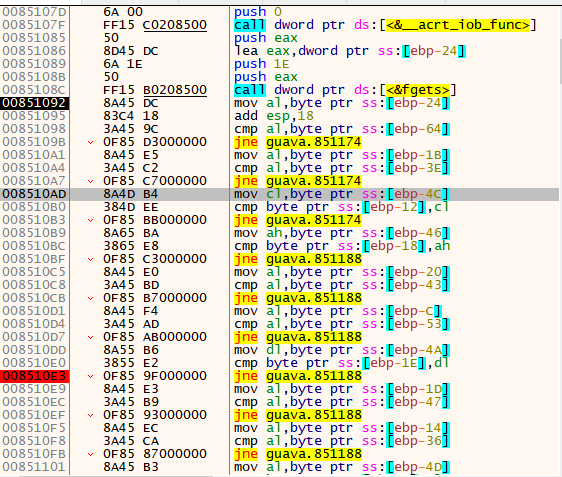Viewport: 562px width, 477px height.
Task: Click the jump arrow at address 008510E3
Action: click(91, 377)
